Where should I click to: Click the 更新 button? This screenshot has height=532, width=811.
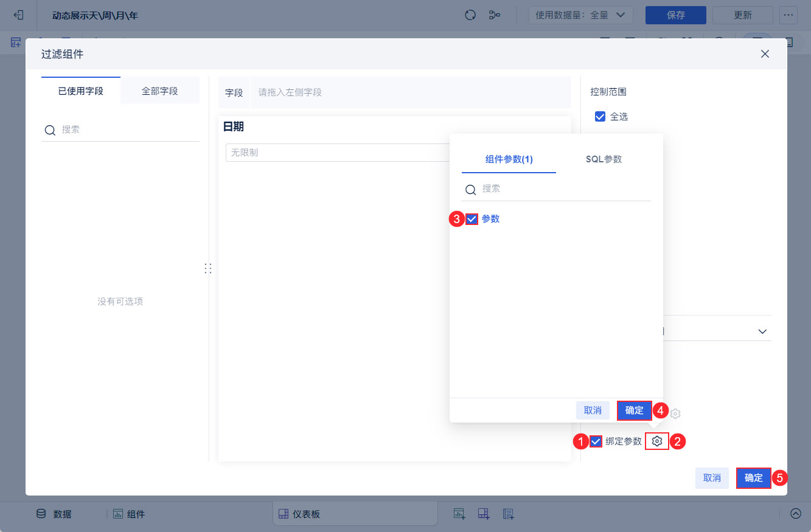[x=743, y=15]
